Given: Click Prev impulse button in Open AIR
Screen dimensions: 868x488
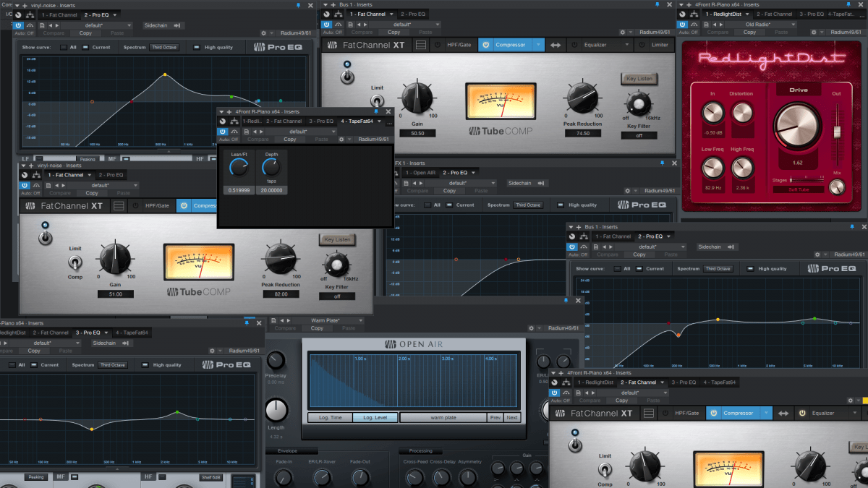Looking at the screenshot, I should coord(495,418).
